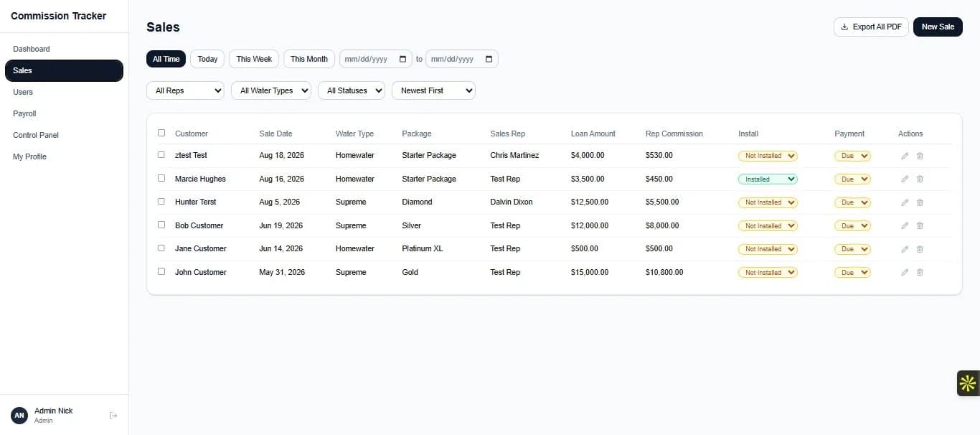Edit the Hunter Terst sale with pencil icon

point(905,202)
